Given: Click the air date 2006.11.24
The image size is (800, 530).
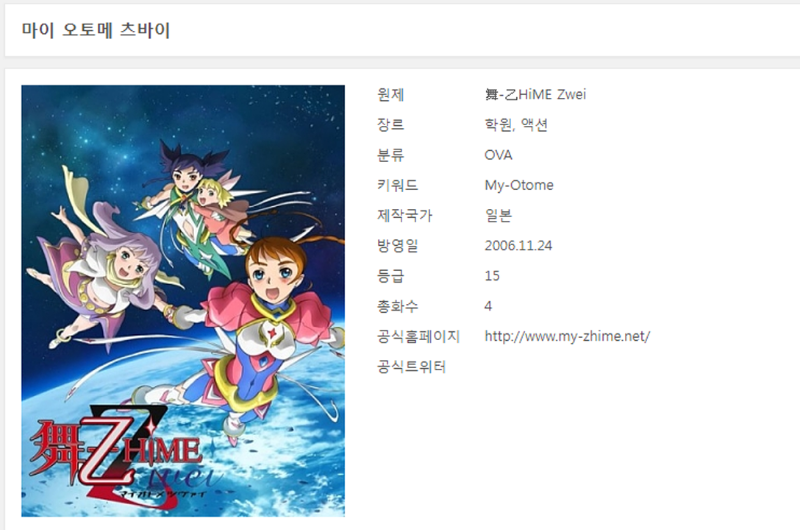Looking at the screenshot, I should click(x=518, y=246).
